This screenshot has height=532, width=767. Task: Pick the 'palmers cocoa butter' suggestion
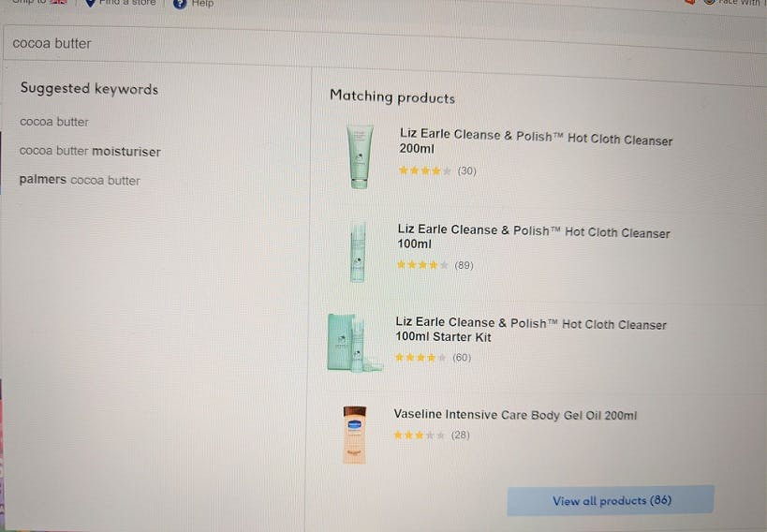click(80, 181)
